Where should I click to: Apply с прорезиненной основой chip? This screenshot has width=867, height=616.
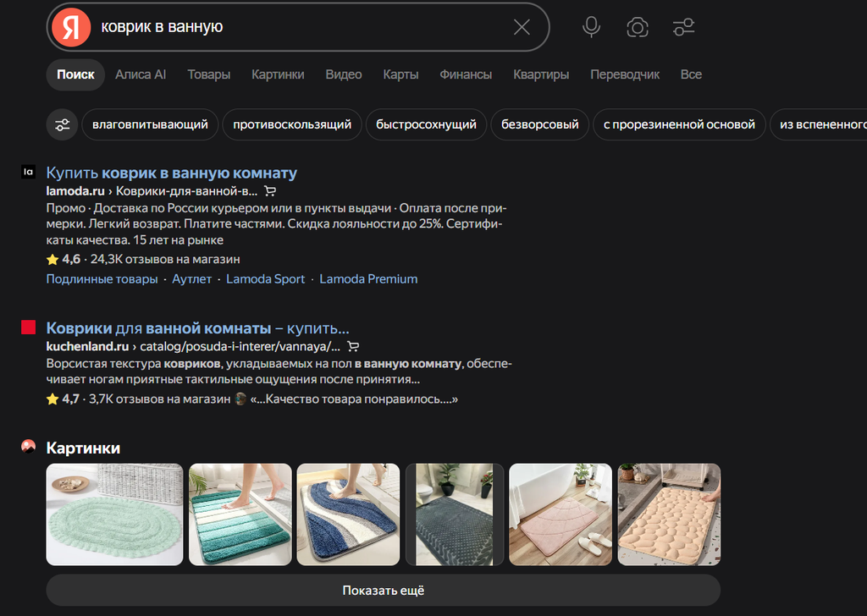pos(679,125)
